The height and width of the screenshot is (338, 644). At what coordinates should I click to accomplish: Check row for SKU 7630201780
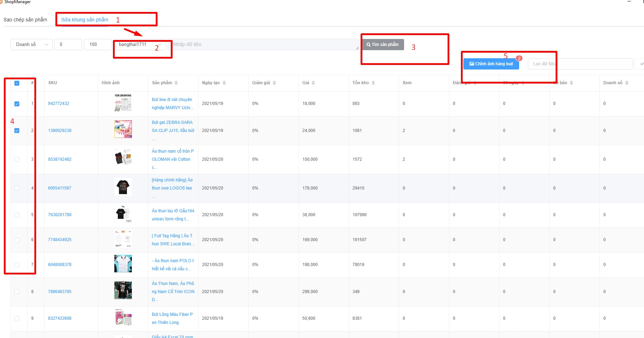coord(17,215)
